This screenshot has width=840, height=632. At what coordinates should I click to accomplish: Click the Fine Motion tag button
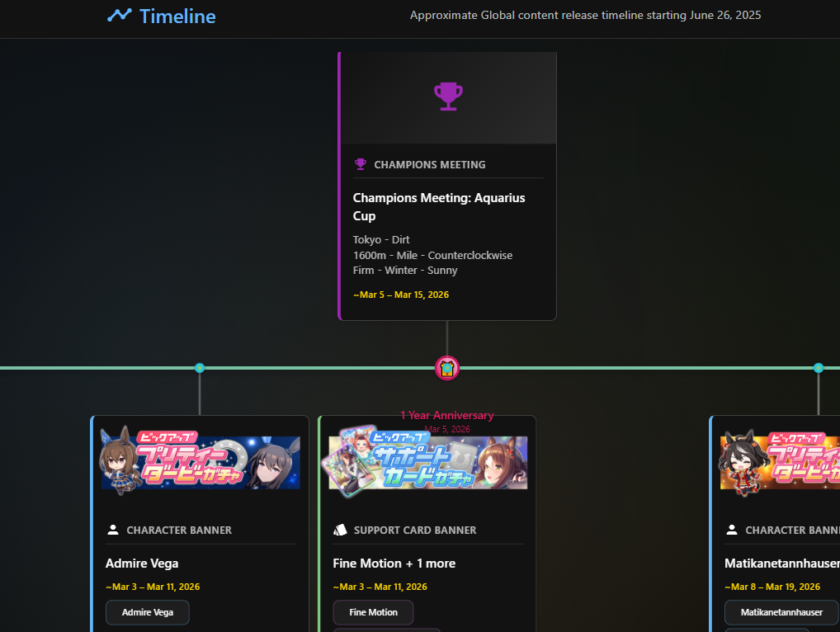pyautogui.click(x=374, y=612)
